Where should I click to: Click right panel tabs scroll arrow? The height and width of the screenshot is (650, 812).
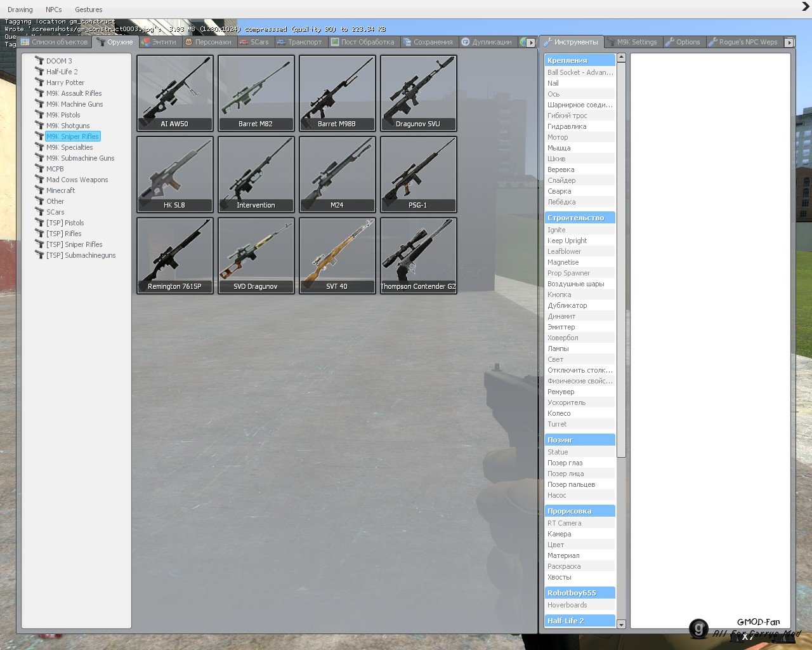789,43
